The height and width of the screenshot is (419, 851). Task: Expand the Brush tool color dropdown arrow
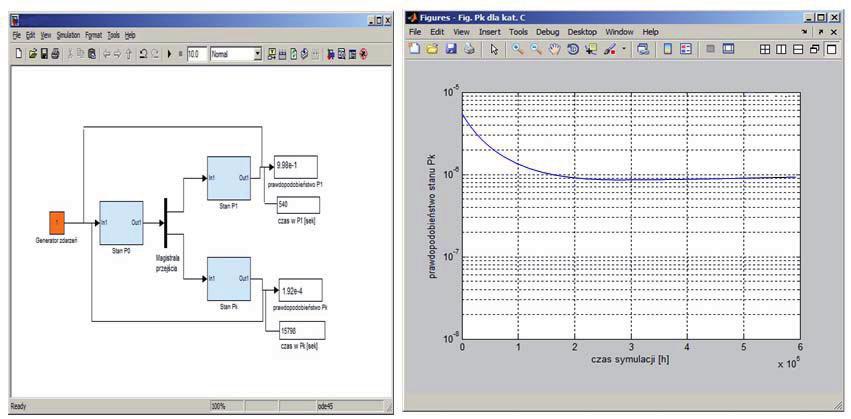(x=624, y=49)
